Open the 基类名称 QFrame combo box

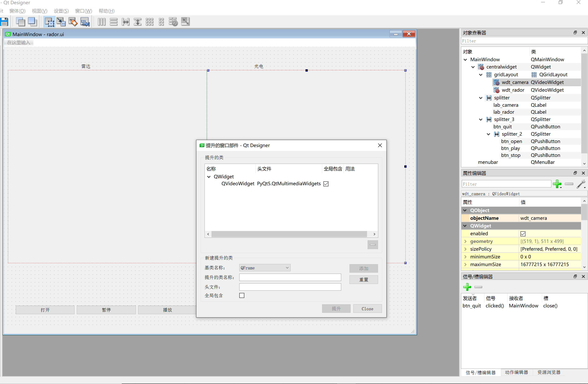coord(264,268)
